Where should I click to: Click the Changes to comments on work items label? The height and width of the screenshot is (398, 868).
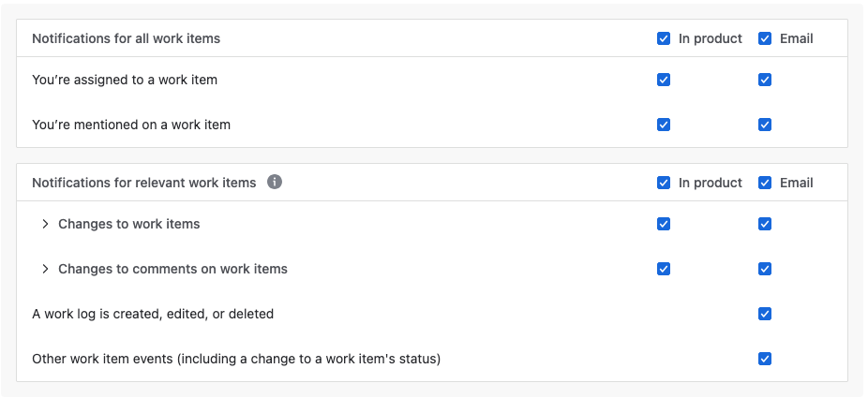click(172, 269)
